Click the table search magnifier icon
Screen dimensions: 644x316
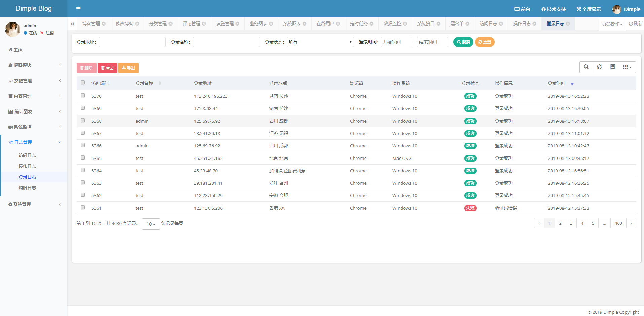586,67
